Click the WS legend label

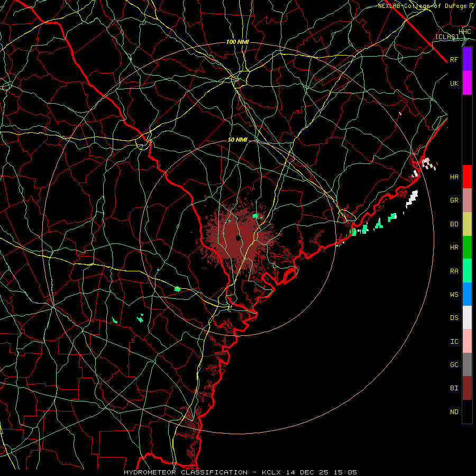point(454,294)
